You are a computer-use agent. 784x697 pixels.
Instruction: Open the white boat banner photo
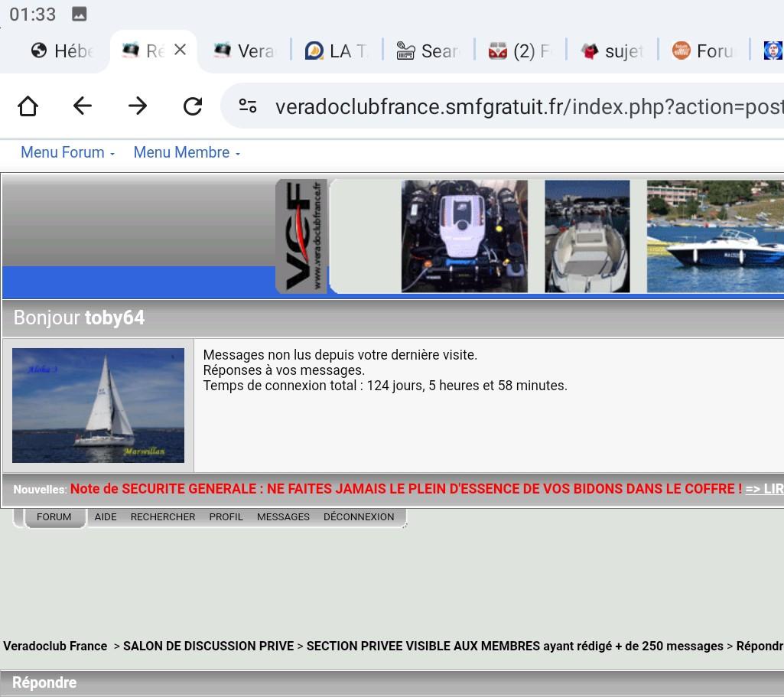point(587,236)
